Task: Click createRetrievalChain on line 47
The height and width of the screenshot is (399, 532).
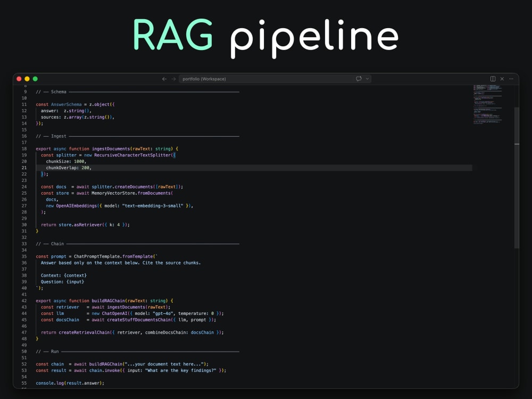Action: [84, 332]
